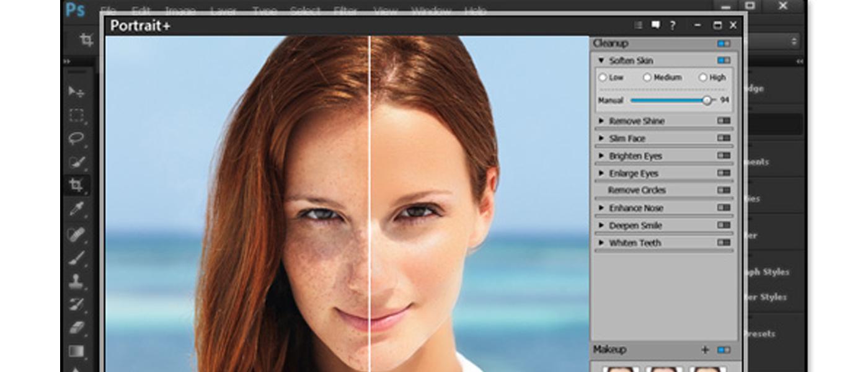Image resolution: width=868 pixels, height=372 pixels.
Task: Enable the Remove Shine switch
Action: [x=724, y=121]
